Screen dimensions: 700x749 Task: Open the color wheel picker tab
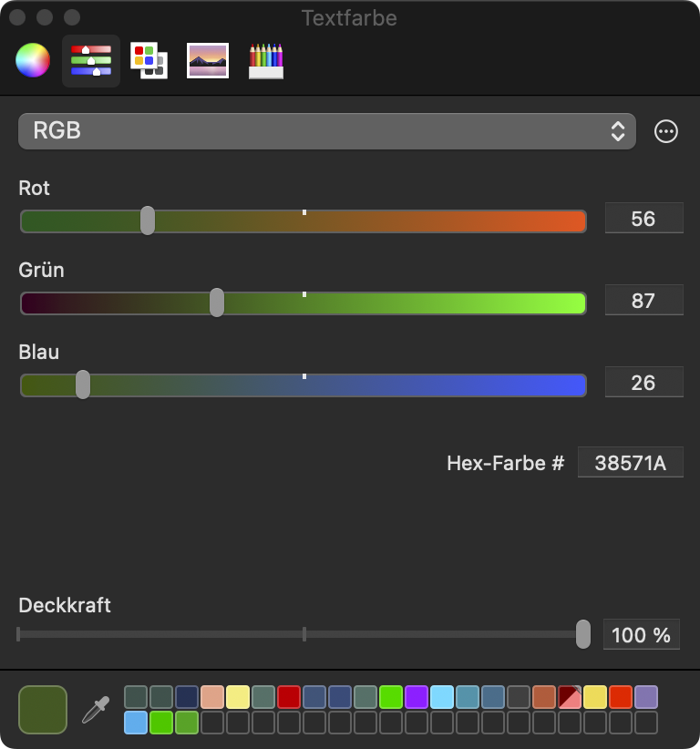pyautogui.click(x=33, y=61)
